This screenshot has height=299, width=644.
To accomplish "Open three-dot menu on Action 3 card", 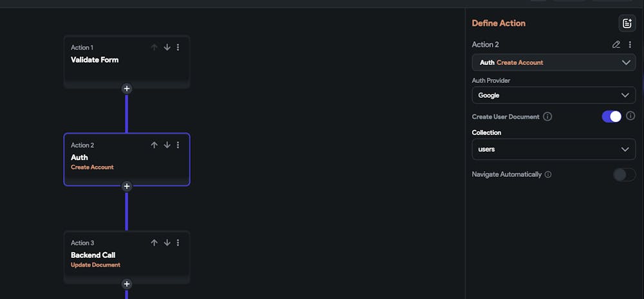I will (x=178, y=242).
